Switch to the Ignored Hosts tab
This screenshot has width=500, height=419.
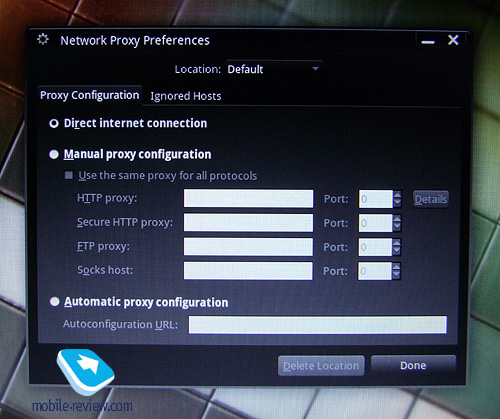click(186, 96)
